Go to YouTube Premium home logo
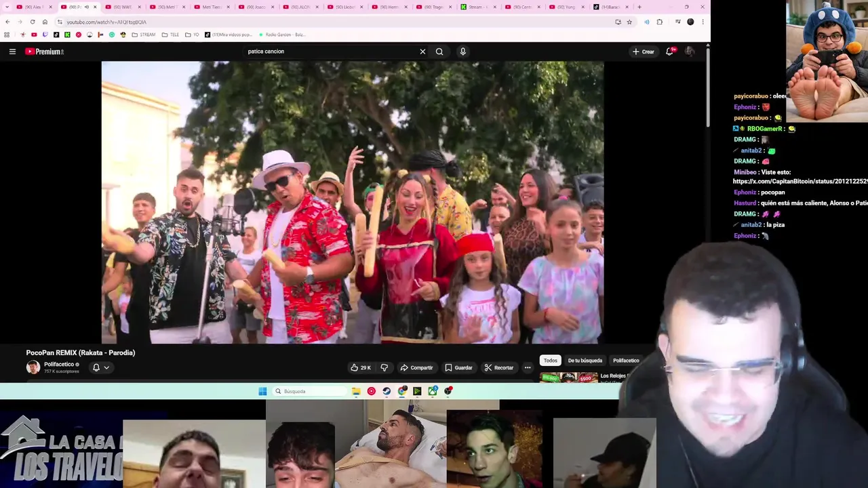Image resolution: width=868 pixels, height=488 pixels. [45, 52]
